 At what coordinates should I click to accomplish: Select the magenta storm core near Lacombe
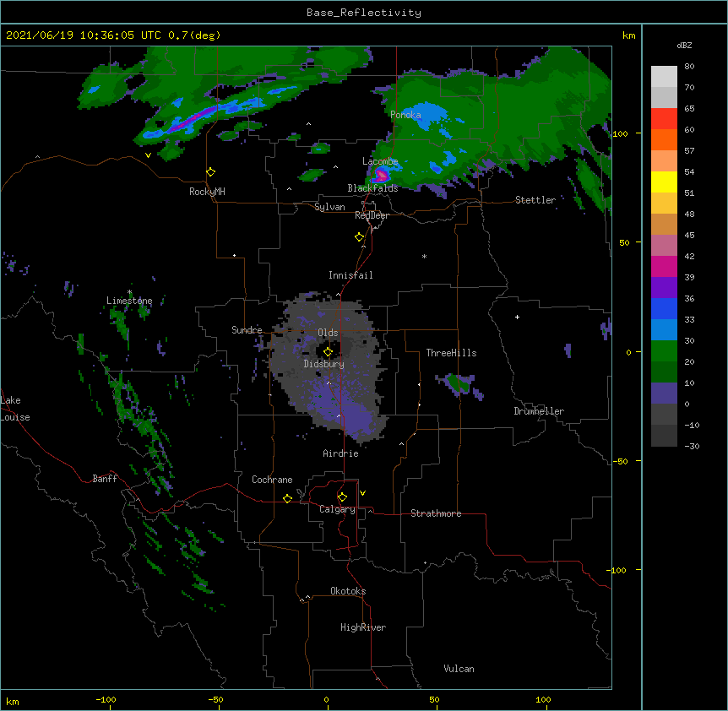381,176
